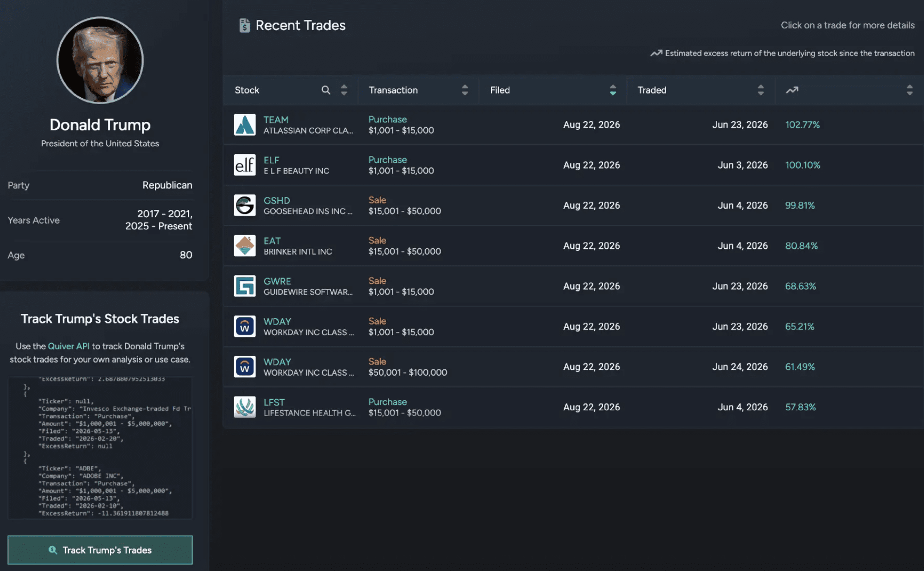The width and height of the screenshot is (924, 571).
Task: Click the Track Trump's Stock Trades heading
Action: pos(100,318)
